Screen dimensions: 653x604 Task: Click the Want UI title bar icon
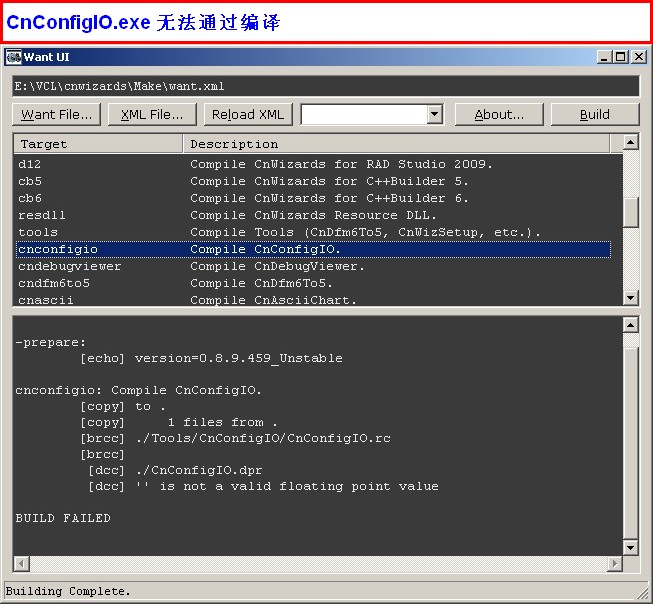(14, 57)
